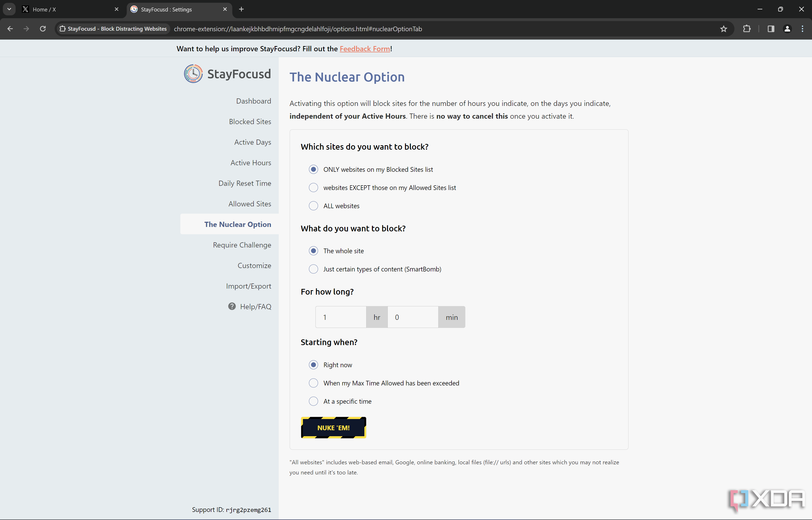Reload the page with refresh icon

43,29
